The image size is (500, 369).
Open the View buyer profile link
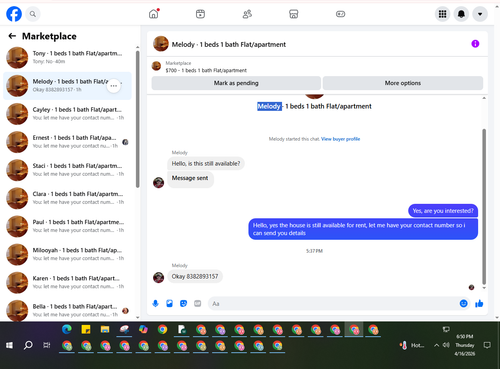pos(340,139)
